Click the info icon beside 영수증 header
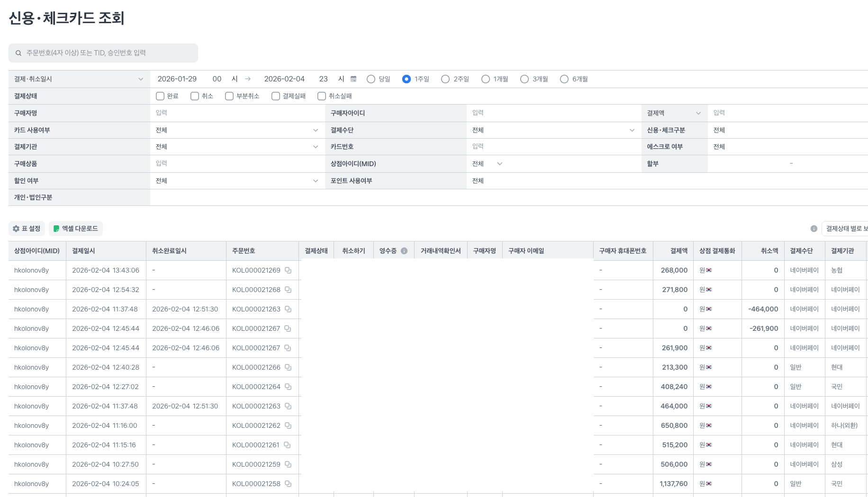The height and width of the screenshot is (497, 868). click(404, 251)
